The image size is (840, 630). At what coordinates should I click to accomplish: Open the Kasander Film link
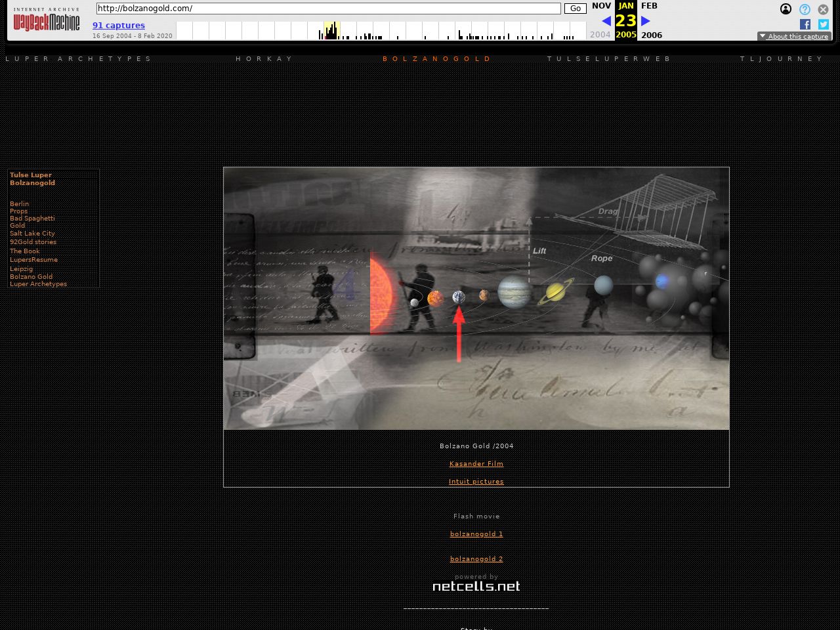pyautogui.click(x=476, y=464)
